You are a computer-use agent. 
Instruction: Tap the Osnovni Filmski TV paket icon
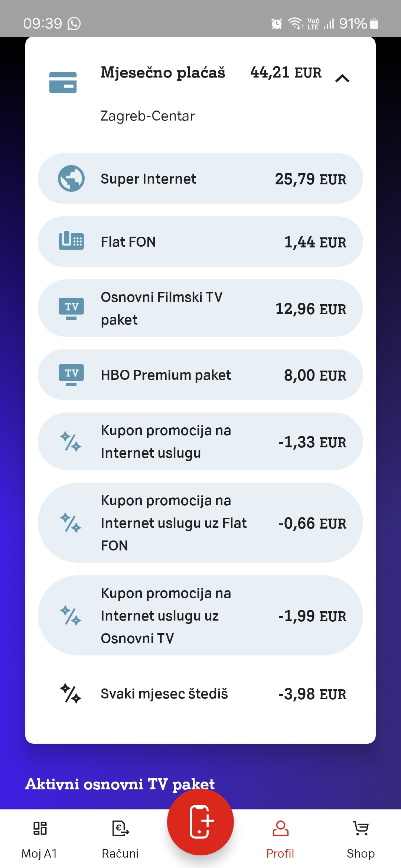click(71, 308)
